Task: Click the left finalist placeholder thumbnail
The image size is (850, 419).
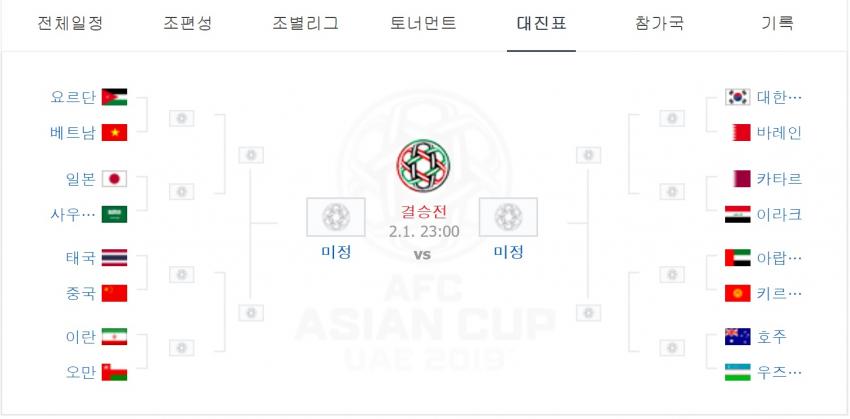Action: [x=336, y=217]
